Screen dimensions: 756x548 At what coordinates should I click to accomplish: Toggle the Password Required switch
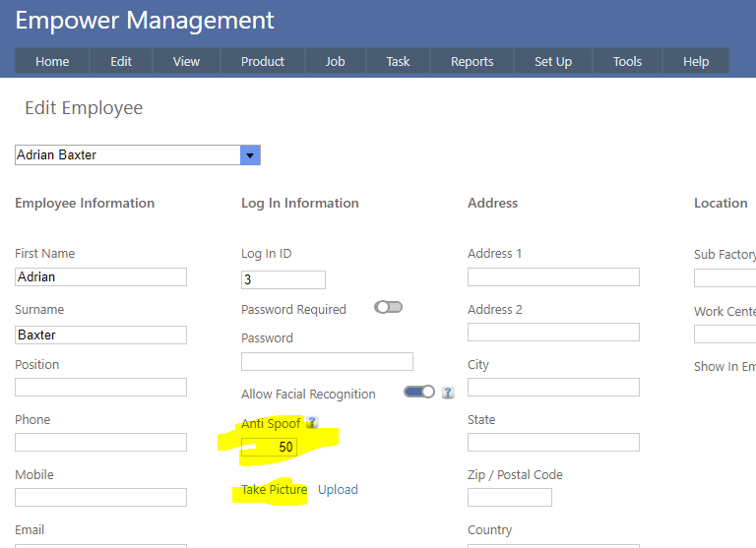[x=389, y=307]
